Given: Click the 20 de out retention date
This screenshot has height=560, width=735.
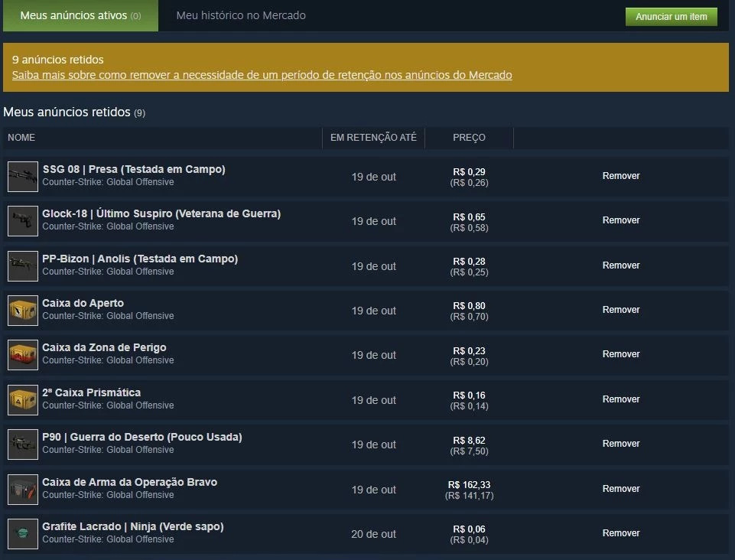Looking at the screenshot, I should tap(373, 534).
